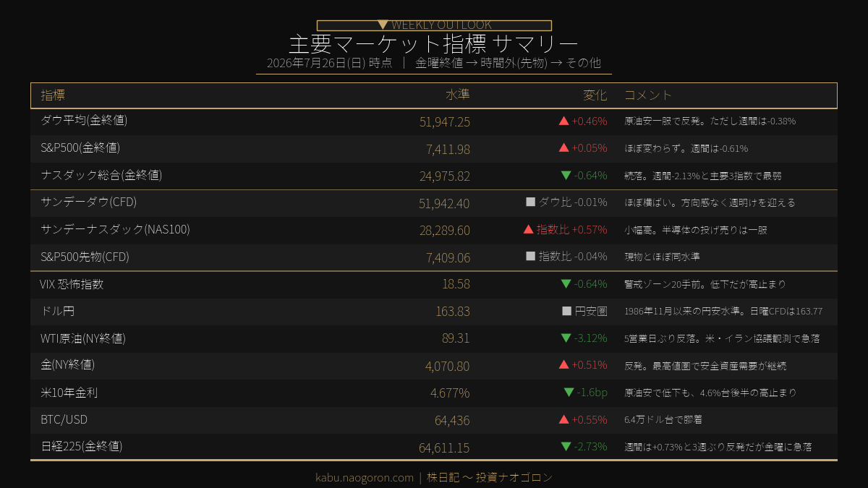This screenshot has height=488, width=868.
Task: Click the 水準 column header
Action: point(458,95)
